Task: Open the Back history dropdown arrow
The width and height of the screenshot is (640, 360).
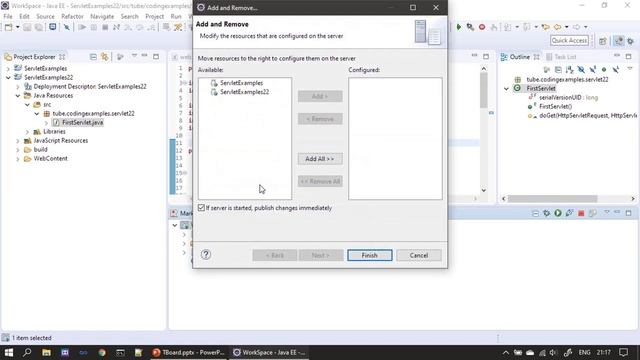Action: (x=567, y=27)
